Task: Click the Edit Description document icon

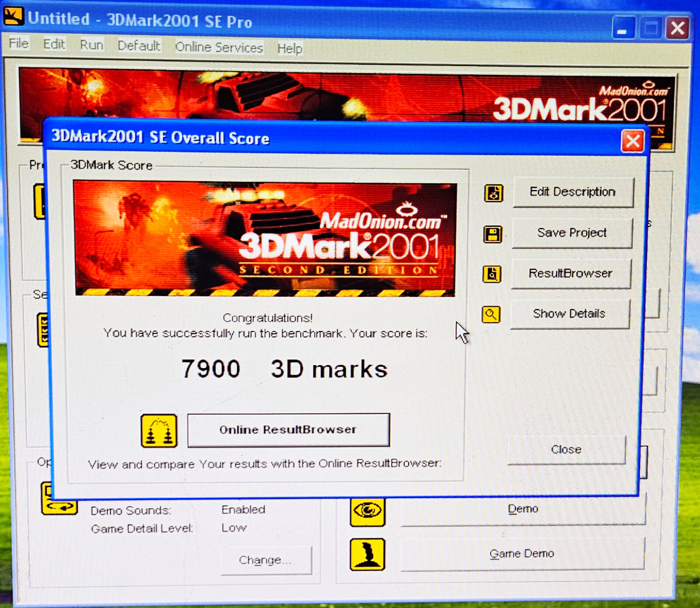Action: [x=493, y=193]
